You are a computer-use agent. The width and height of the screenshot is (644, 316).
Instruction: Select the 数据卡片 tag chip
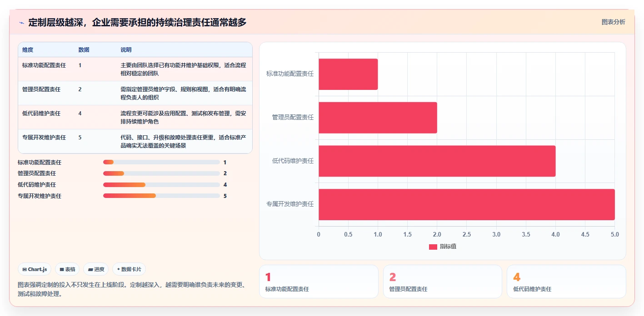129,269
